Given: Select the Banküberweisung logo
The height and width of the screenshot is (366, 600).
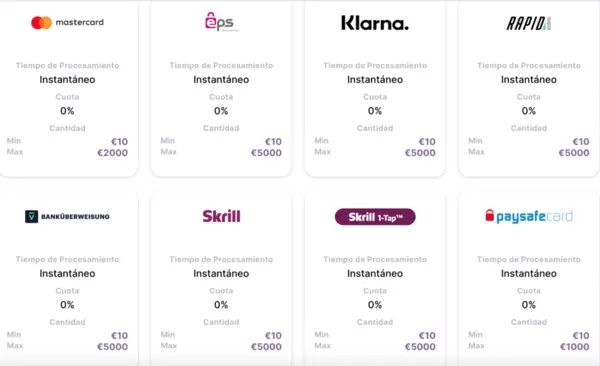Looking at the screenshot, I should pyautogui.click(x=67, y=217).
